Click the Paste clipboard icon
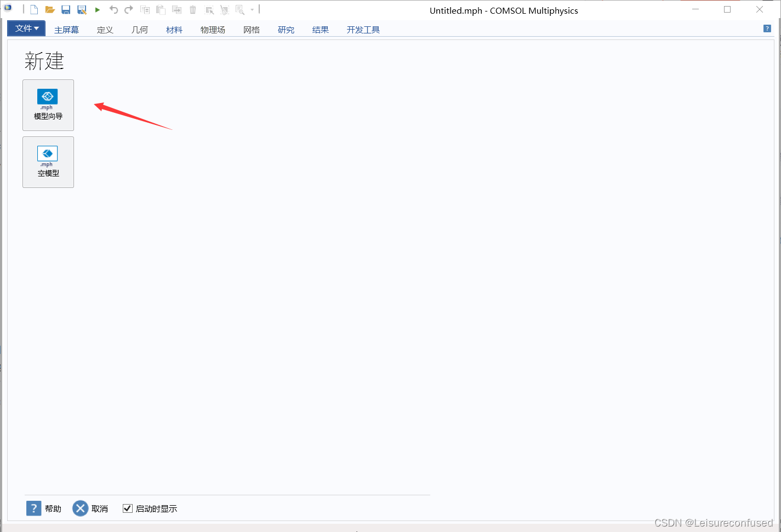This screenshot has height=532, width=781. tap(161, 10)
